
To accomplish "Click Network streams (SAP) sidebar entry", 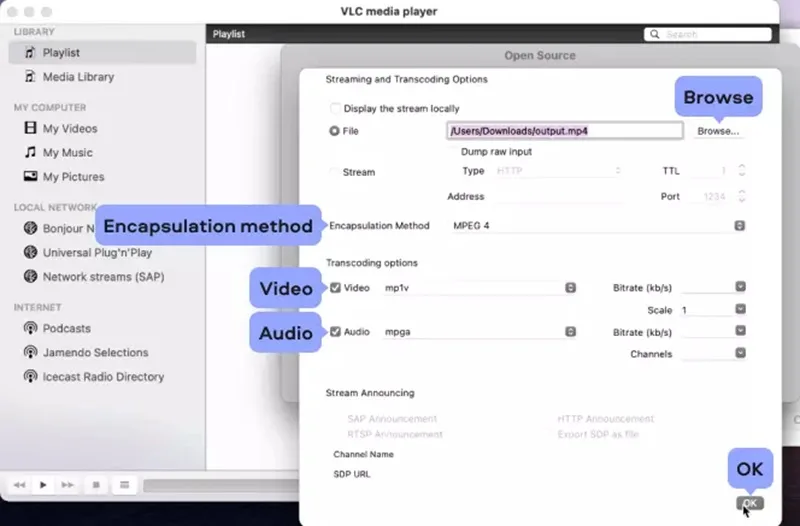I will tap(104, 277).
